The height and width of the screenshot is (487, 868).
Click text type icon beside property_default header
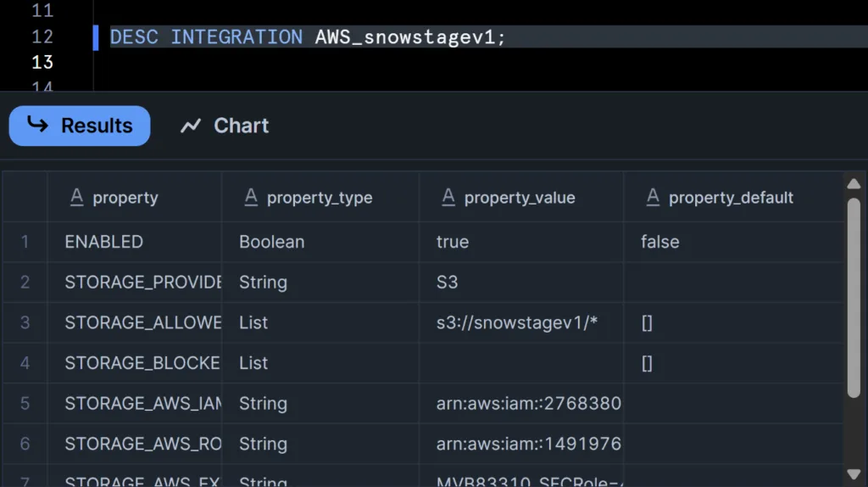click(654, 197)
